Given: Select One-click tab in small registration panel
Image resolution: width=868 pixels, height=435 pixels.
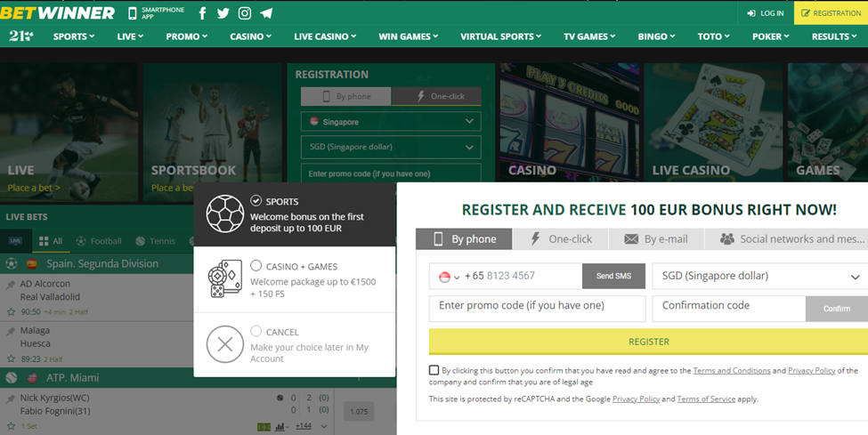Looking at the screenshot, I should click(436, 96).
